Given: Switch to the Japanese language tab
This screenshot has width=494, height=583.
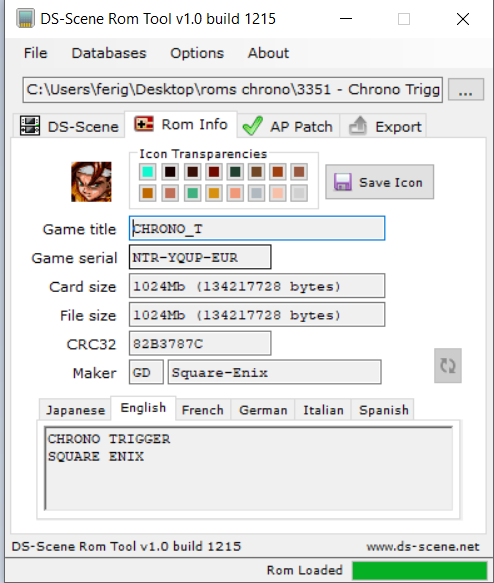Looking at the screenshot, I should [75, 410].
